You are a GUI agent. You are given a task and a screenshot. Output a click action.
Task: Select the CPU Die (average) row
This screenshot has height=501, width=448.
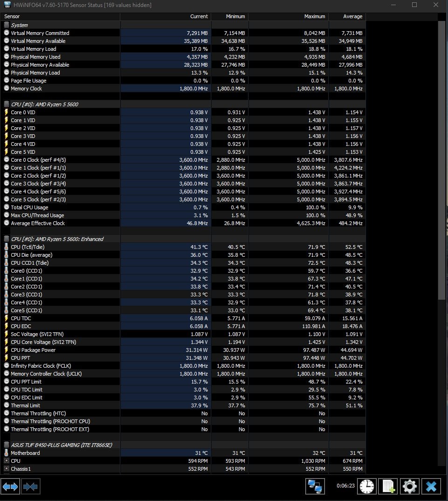coord(183,255)
